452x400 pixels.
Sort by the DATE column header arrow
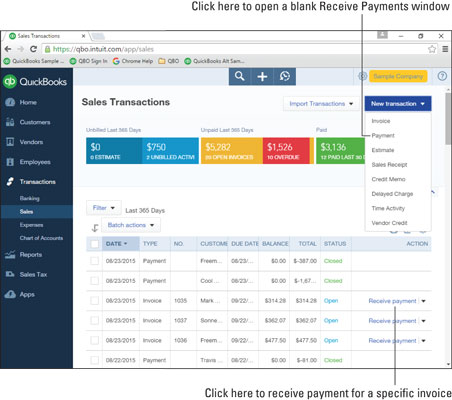(126, 244)
